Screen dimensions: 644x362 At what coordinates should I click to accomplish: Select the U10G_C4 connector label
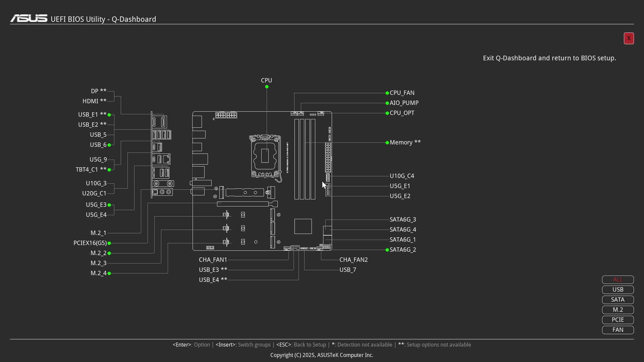pyautogui.click(x=402, y=176)
